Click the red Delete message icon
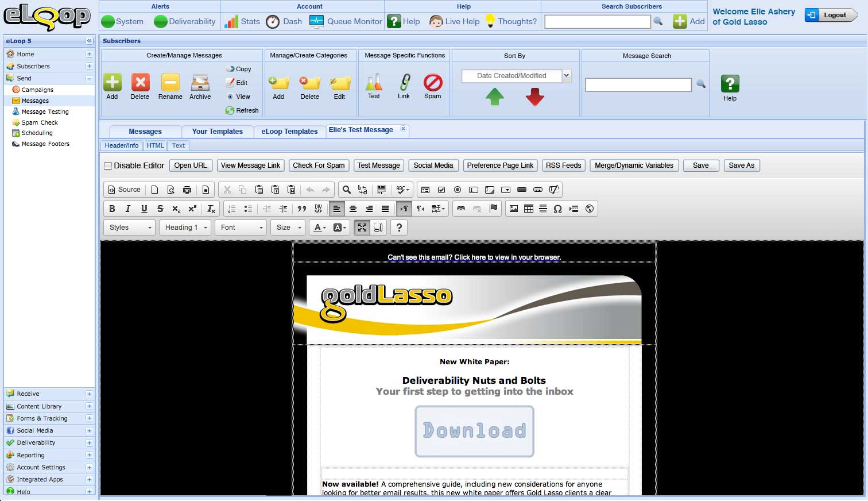Image resolution: width=868 pixels, height=501 pixels. [140, 83]
